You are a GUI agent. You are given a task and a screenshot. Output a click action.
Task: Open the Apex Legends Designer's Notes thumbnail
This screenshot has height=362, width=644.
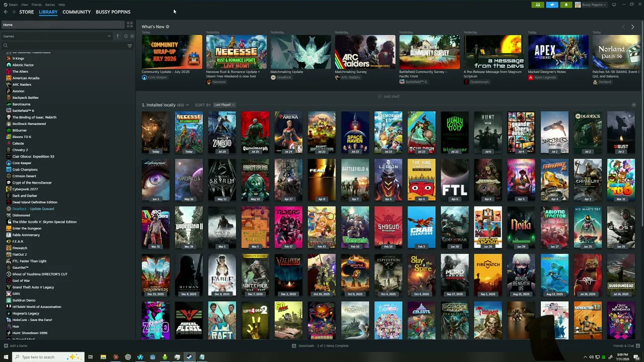[x=558, y=52]
